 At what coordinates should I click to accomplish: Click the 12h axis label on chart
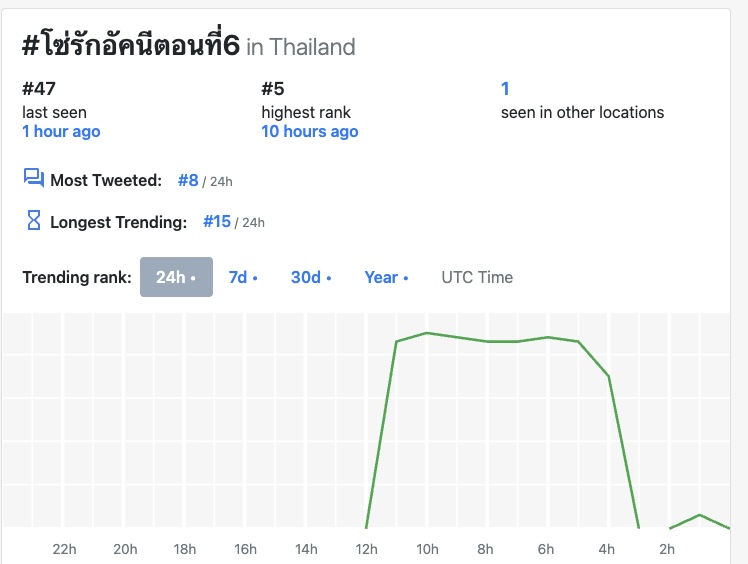366,549
